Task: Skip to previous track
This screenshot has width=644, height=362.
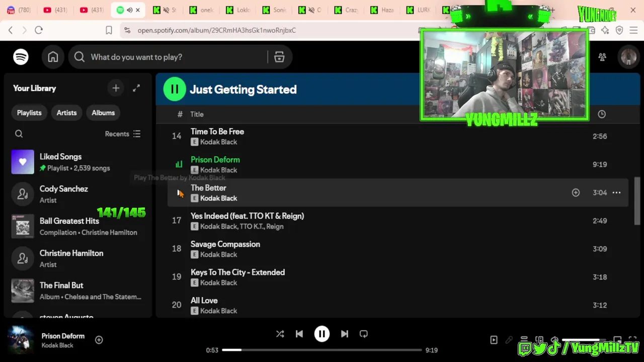Action: [299, 334]
